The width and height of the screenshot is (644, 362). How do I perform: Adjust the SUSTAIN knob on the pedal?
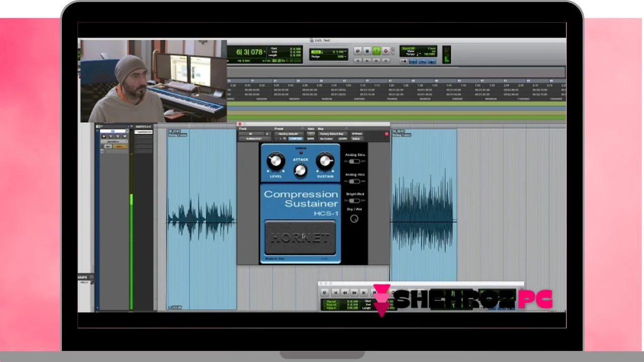click(325, 162)
